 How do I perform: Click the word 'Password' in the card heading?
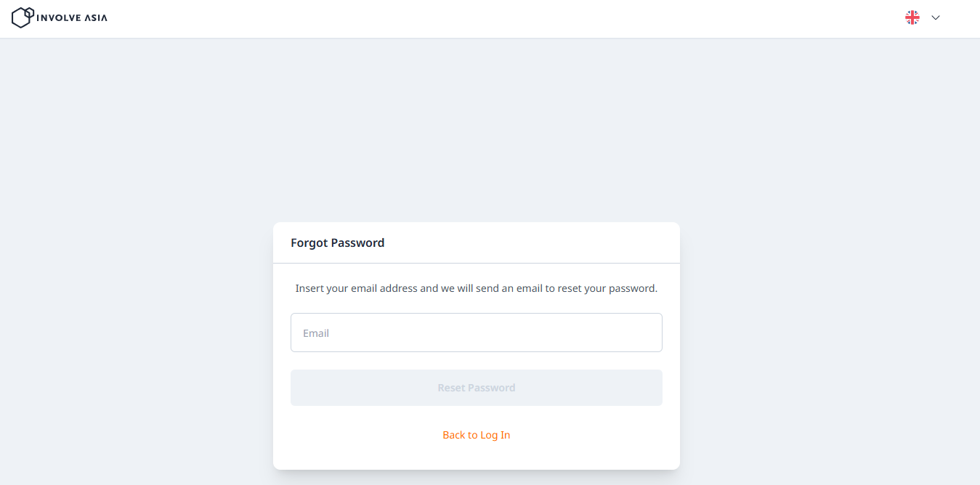(360, 242)
